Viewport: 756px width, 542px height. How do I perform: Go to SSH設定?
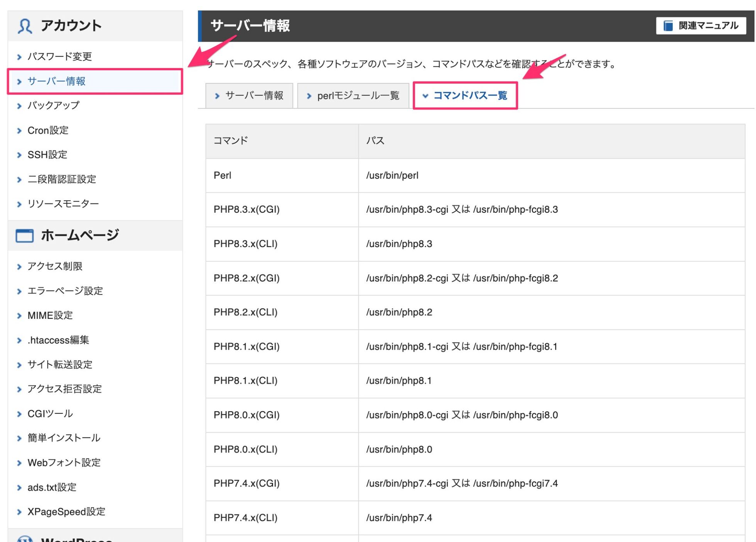click(47, 154)
